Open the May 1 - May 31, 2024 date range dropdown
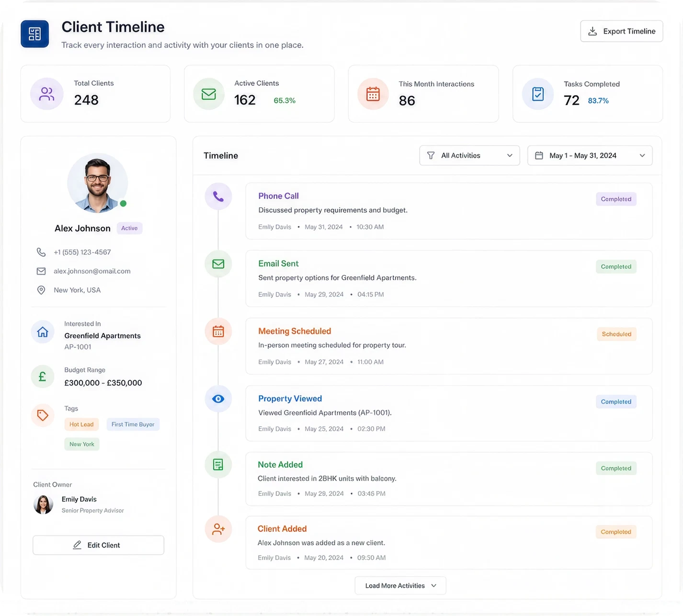Image resolution: width=683 pixels, height=616 pixels. point(590,156)
